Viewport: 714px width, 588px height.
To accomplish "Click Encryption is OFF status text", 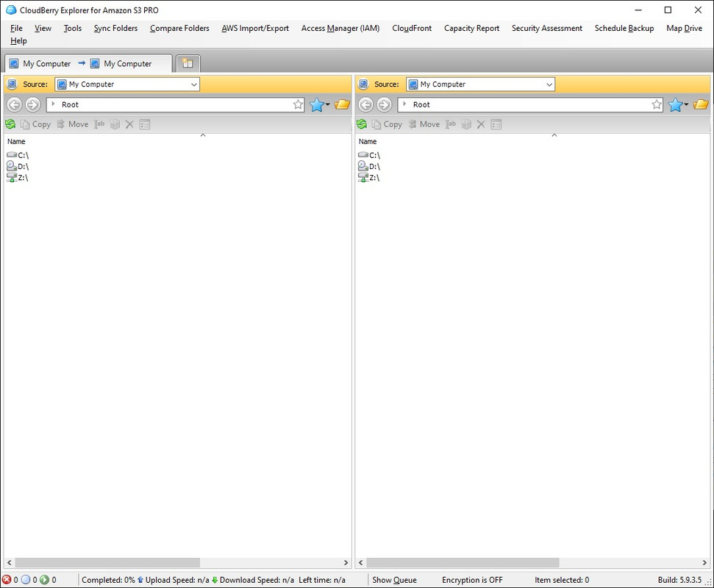I will [472, 580].
